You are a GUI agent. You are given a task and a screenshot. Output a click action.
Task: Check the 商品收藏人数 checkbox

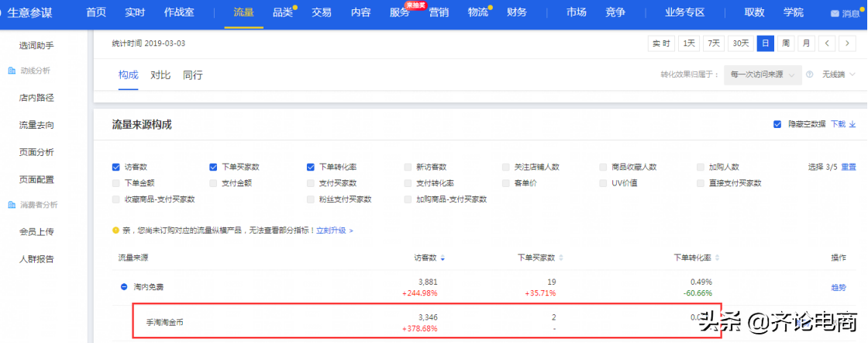click(603, 167)
